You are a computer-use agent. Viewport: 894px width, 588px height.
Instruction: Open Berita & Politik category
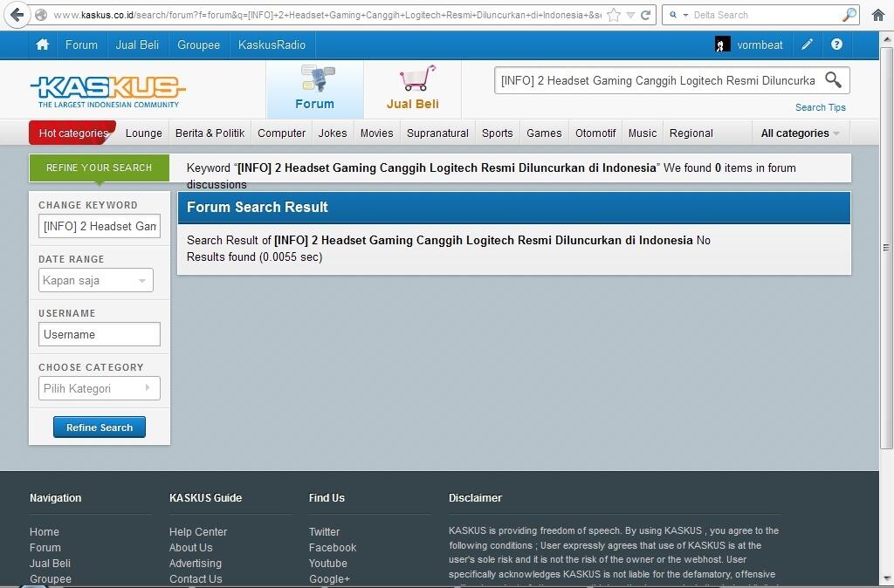point(210,133)
